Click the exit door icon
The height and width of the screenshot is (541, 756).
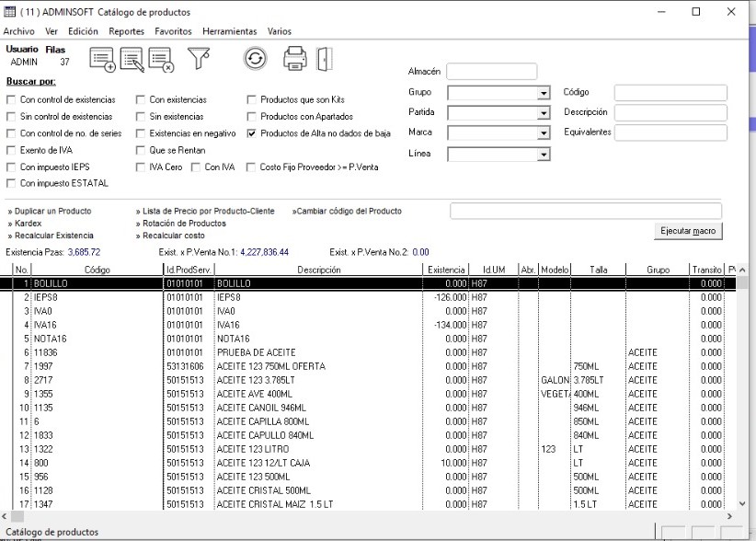(x=324, y=59)
